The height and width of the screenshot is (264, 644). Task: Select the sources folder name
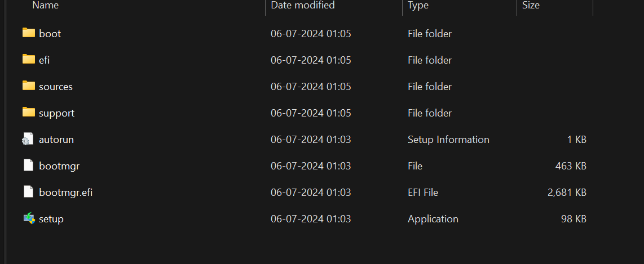click(56, 87)
